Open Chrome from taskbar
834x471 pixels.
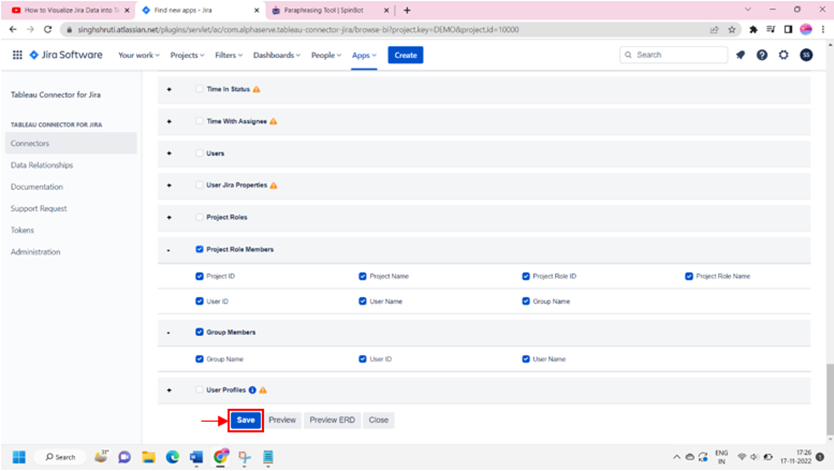pyautogui.click(x=221, y=457)
